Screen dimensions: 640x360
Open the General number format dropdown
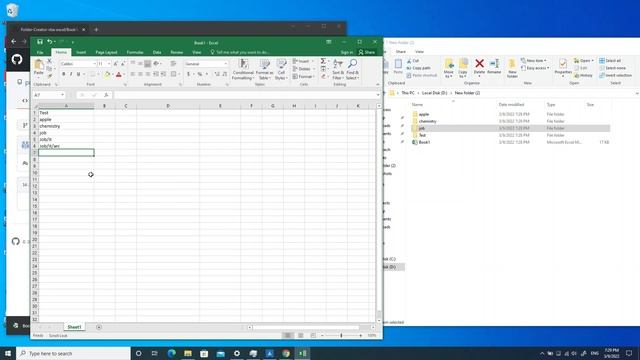click(226, 64)
